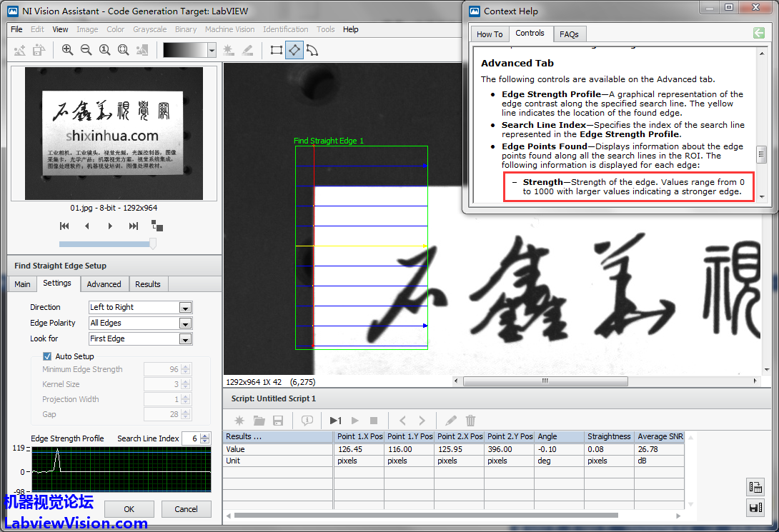
Task: Increment the Search Line Index stepper
Action: coord(207,436)
